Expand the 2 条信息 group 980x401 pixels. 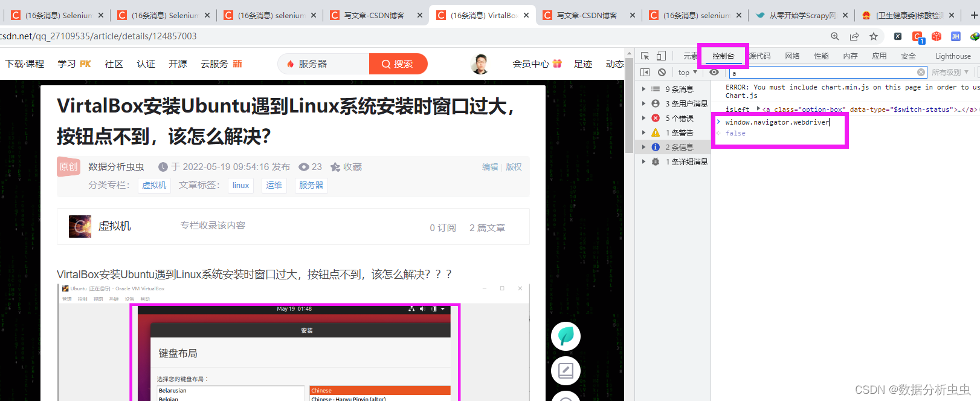tap(643, 147)
